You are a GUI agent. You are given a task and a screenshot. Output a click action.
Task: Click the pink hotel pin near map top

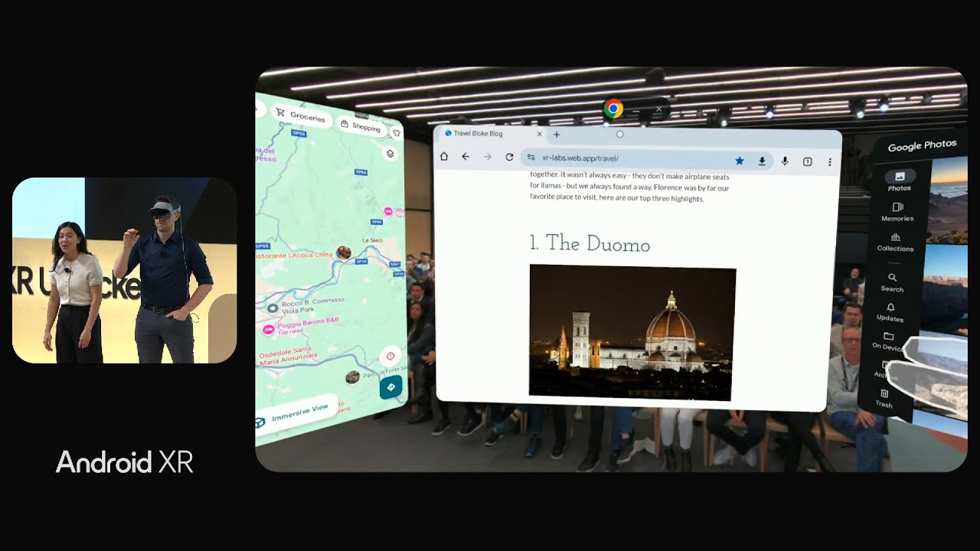pyautogui.click(x=388, y=211)
